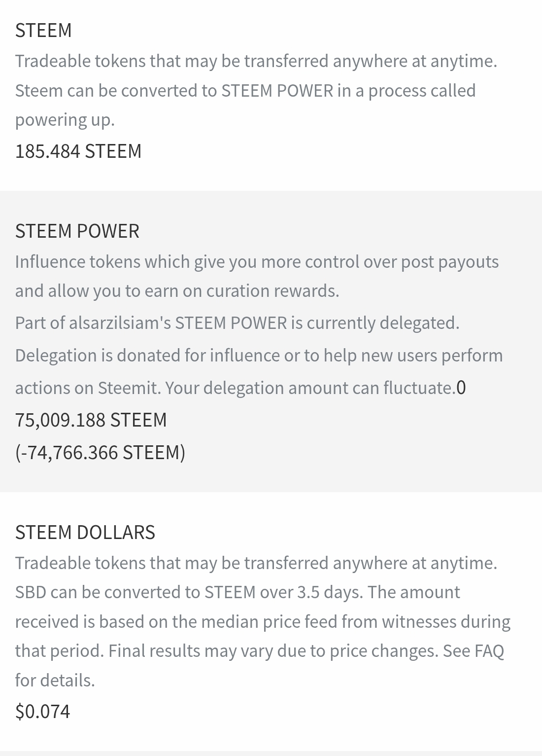Click 'for details.' text above the $0.074 balance

click(x=55, y=681)
